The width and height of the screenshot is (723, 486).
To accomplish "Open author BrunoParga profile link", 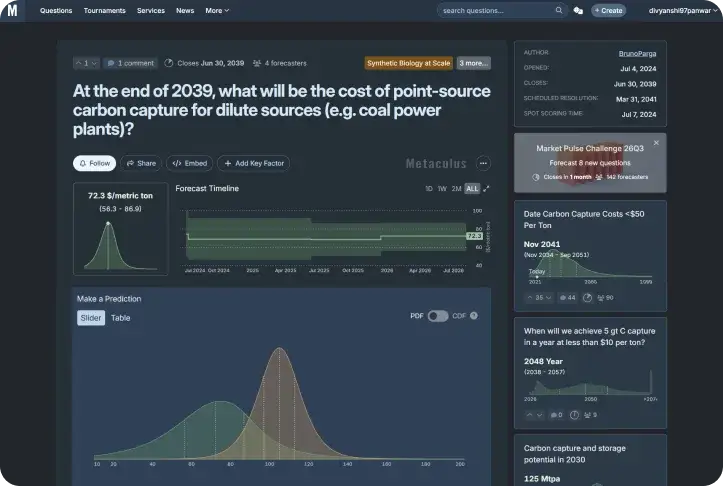I will pos(637,53).
